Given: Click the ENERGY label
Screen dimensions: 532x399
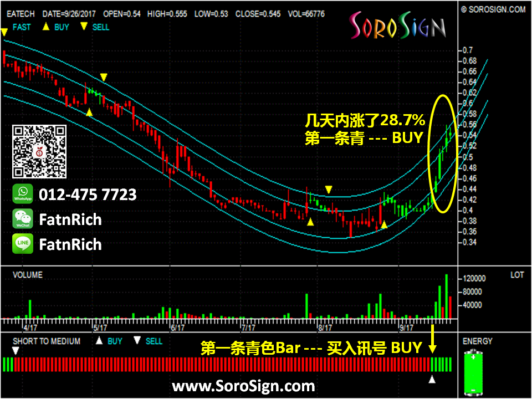Looking at the screenshot, I should (477, 341).
